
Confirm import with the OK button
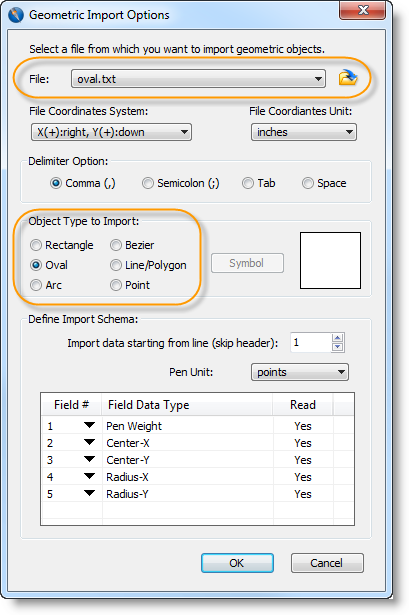click(x=237, y=563)
